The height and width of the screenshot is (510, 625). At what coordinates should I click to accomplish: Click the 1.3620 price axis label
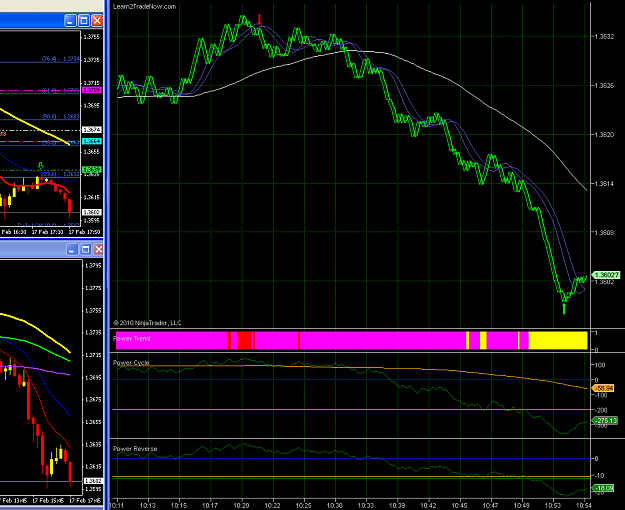tap(604, 135)
